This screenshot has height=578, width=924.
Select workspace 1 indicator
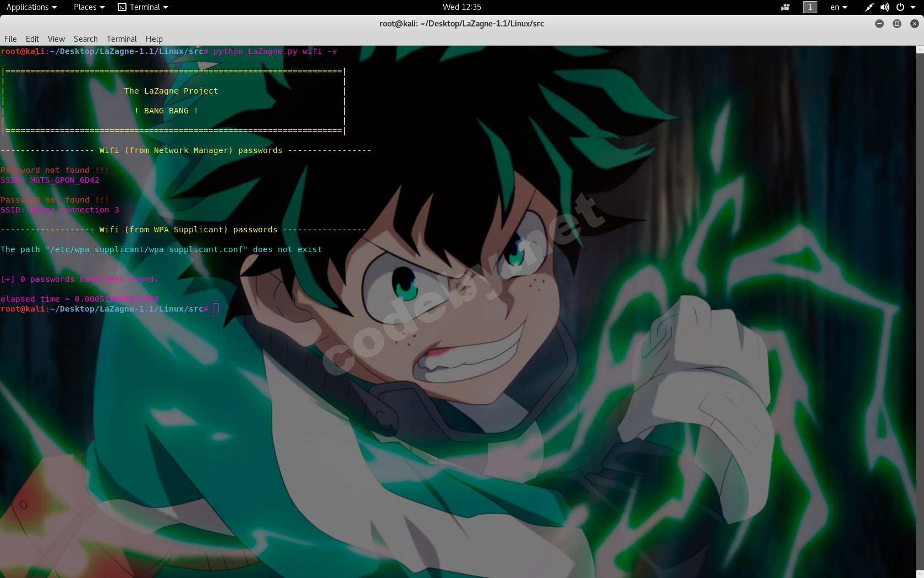pyautogui.click(x=810, y=7)
